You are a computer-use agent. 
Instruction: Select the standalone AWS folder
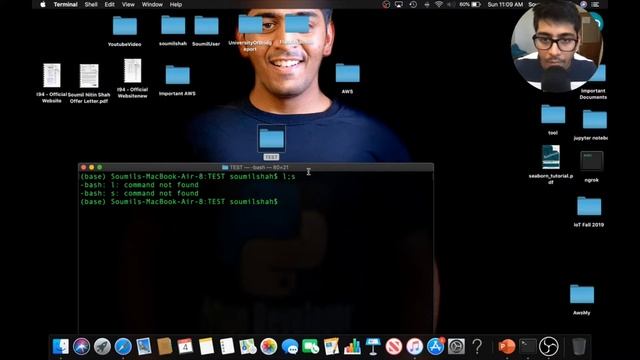348,73
